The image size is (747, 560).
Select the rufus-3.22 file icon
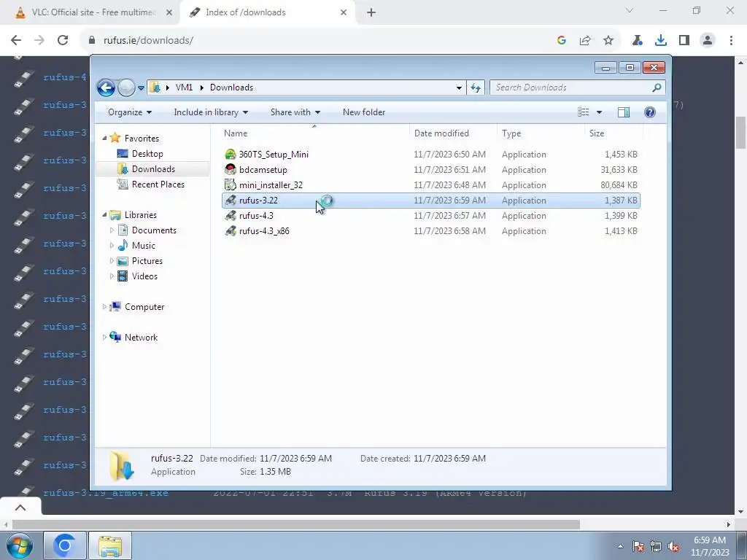[x=230, y=200]
